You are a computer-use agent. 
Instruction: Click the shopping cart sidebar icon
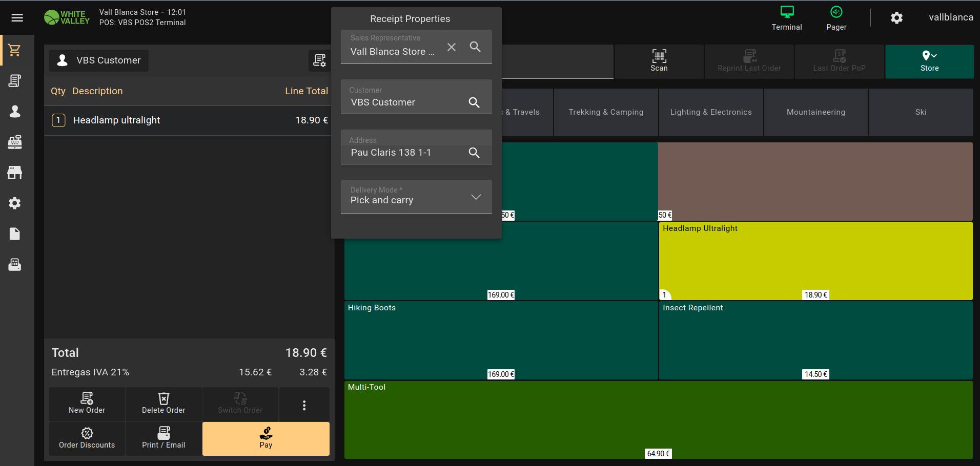15,50
